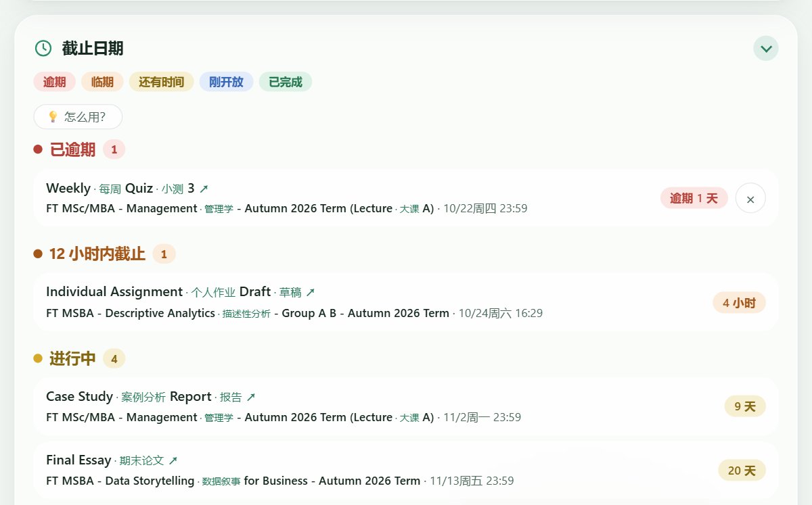Select the 进行中 section heading
The height and width of the screenshot is (505, 812).
coord(72,358)
